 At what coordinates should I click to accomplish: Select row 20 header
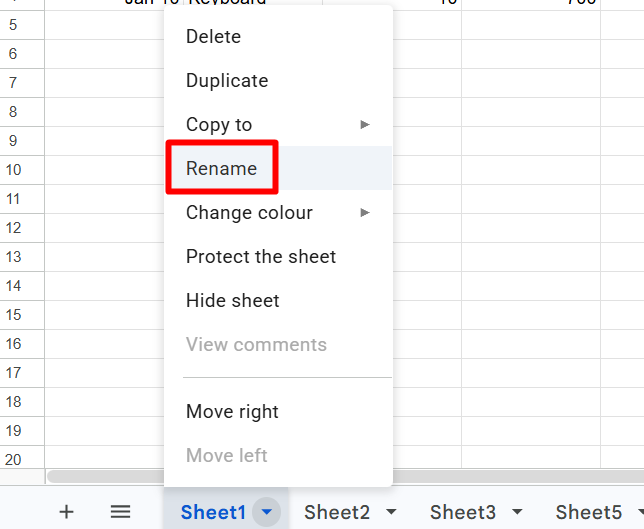22,458
